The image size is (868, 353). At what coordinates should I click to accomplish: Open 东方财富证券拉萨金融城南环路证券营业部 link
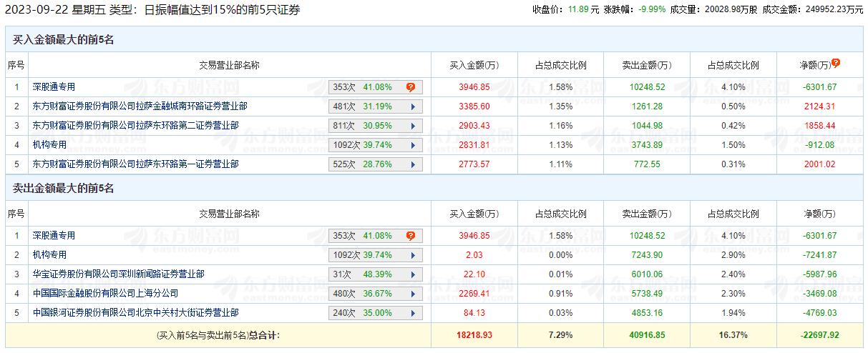click(x=140, y=106)
